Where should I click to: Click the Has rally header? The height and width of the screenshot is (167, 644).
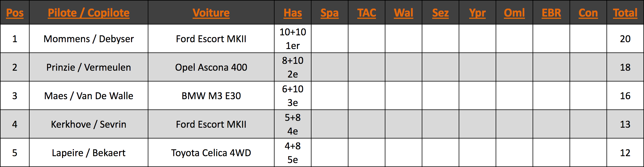(x=293, y=13)
